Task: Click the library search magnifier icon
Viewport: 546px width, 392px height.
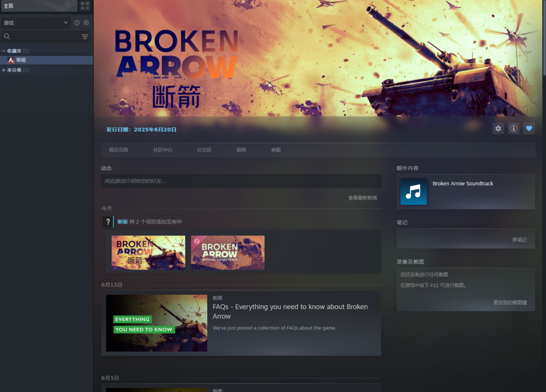Action: coord(7,36)
